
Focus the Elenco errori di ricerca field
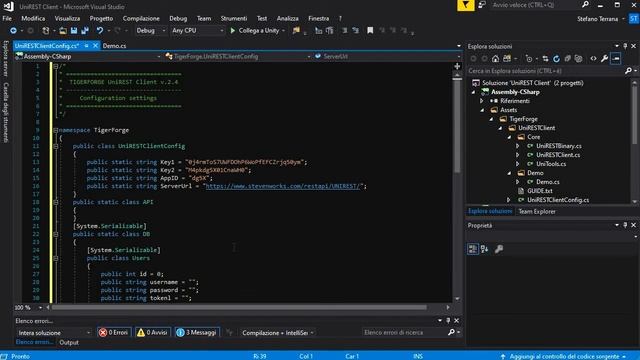pos(404,333)
